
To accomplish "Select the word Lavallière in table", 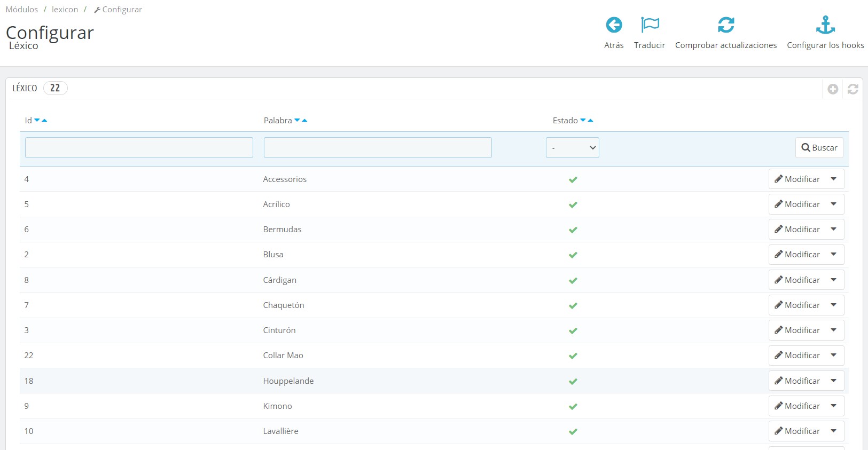I will tap(281, 431).
